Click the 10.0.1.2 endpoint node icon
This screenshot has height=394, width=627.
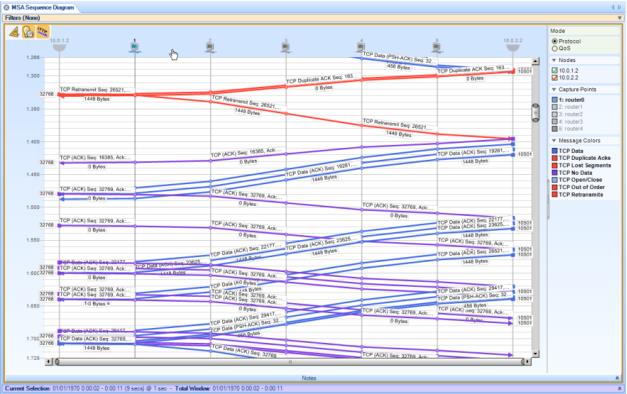coord(59,47)
